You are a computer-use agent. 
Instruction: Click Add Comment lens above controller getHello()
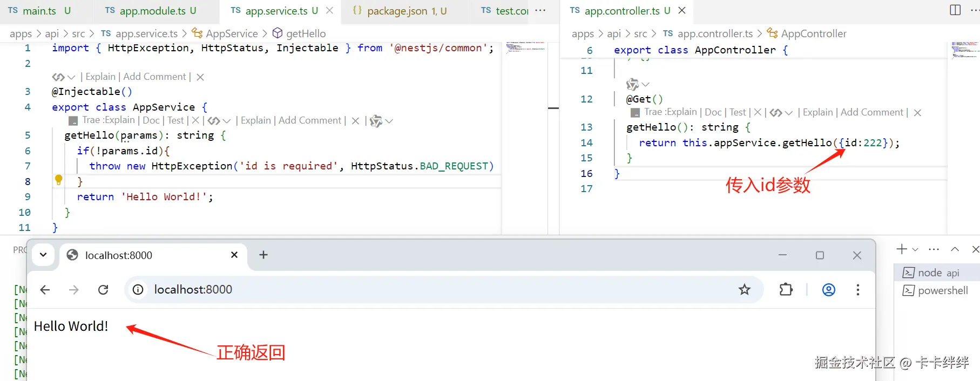pyautogui.click(x=872, y=112)
